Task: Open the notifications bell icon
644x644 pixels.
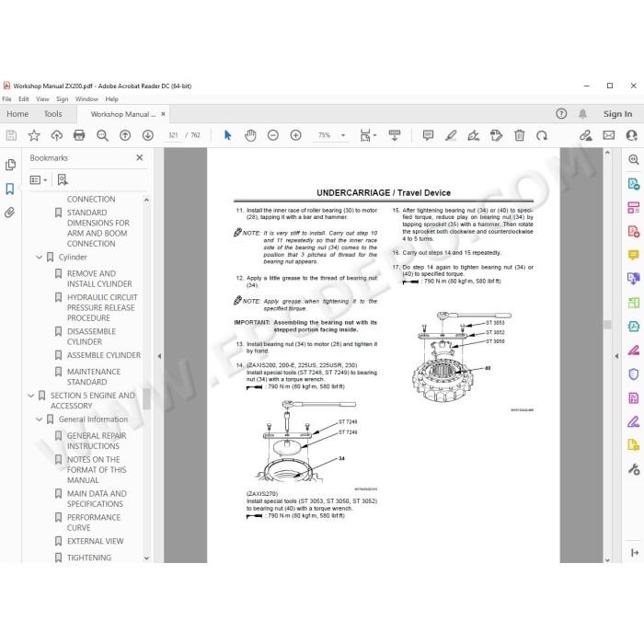Action: click(582, 114)
